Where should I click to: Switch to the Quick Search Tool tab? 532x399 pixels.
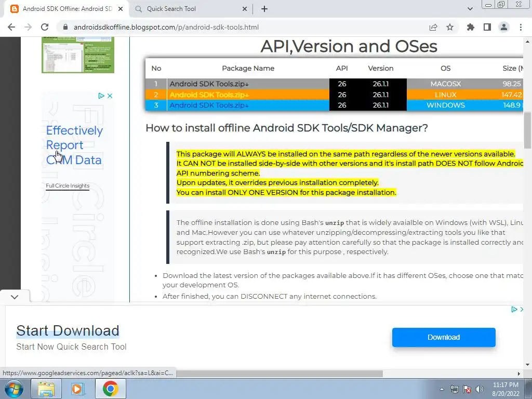pos(171,9)
